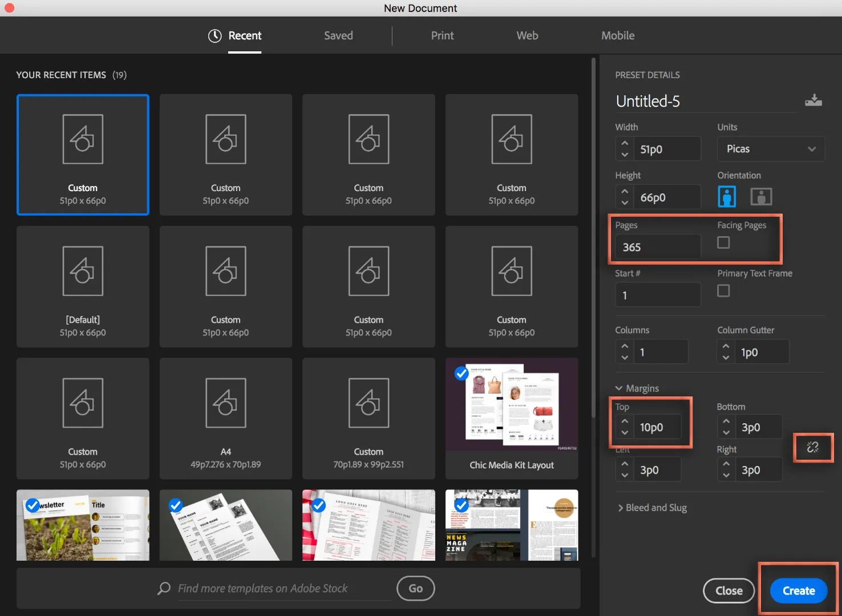Image resolution: width=842 pixels, height=616 pixels.
Task: Switch to the Print tab
Action: point(442,35)
